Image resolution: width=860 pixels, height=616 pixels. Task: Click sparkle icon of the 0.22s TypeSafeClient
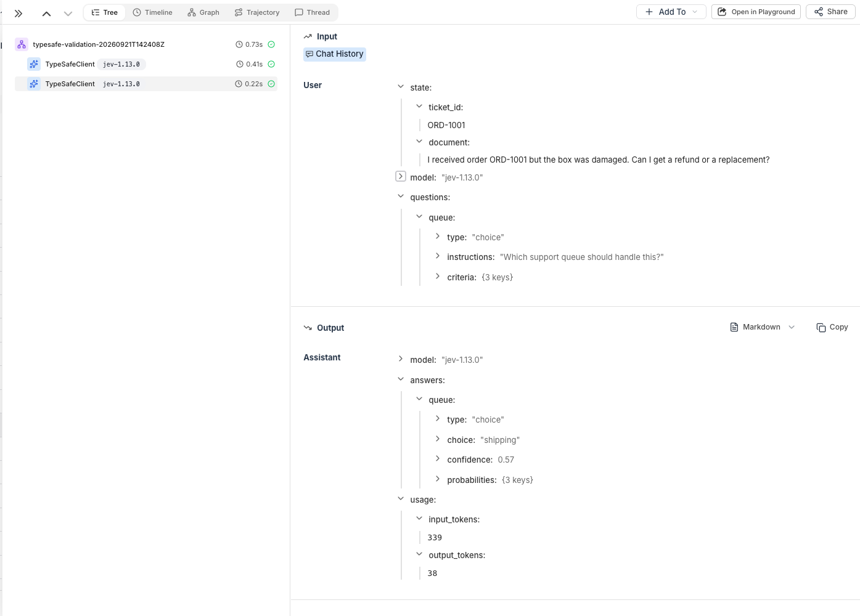pyautogui.click(x=34, y=84)
